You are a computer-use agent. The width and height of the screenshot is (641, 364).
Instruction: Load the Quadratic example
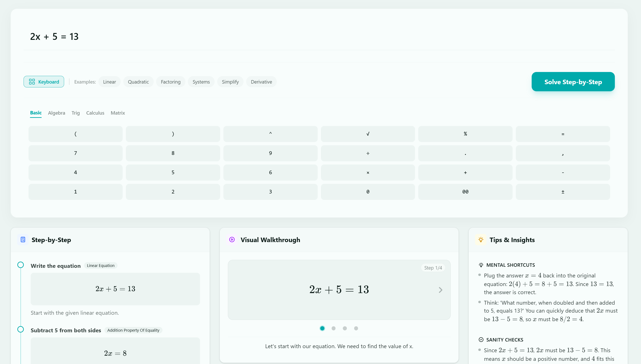coord(138,82)
